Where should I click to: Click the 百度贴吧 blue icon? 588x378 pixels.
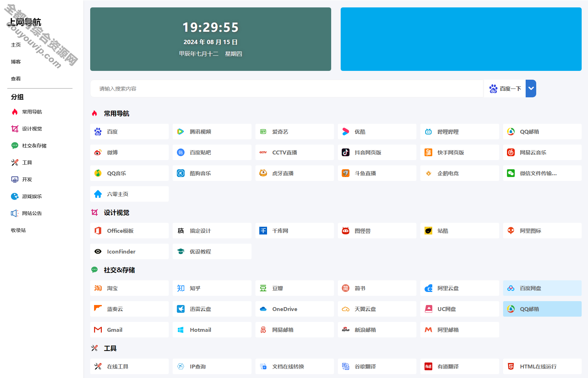180,152
